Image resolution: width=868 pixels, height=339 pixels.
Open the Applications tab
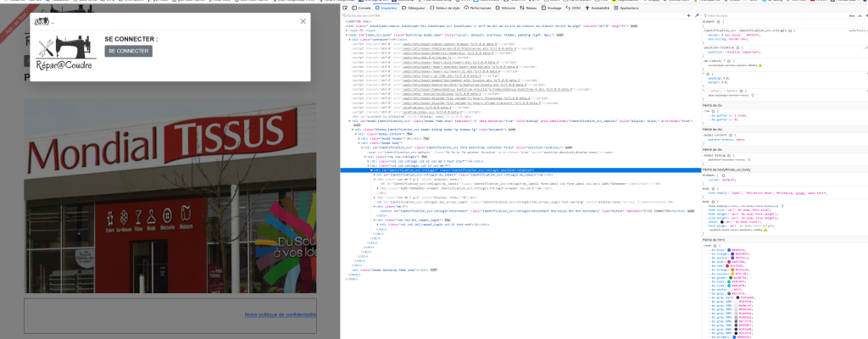(x=626, y=8)
